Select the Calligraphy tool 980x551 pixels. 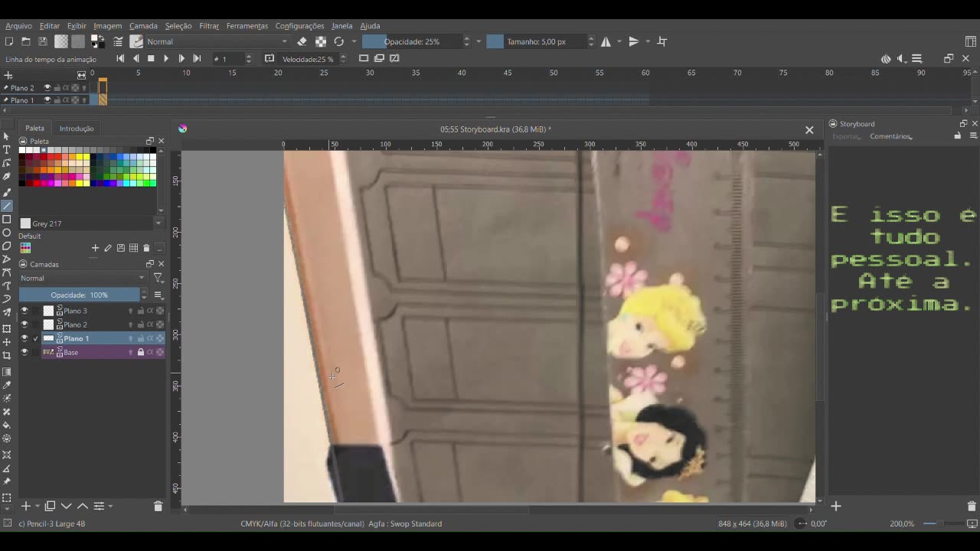(x=7, y=177)
